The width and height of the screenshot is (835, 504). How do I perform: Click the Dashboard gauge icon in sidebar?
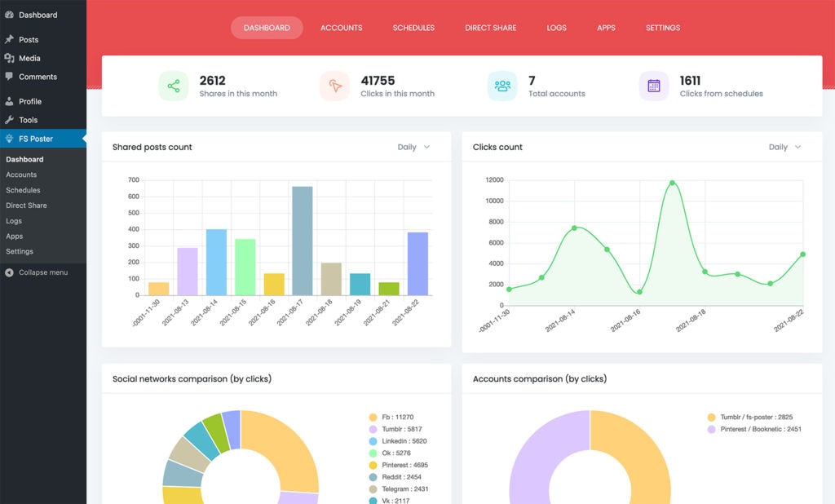click(9, 15)
